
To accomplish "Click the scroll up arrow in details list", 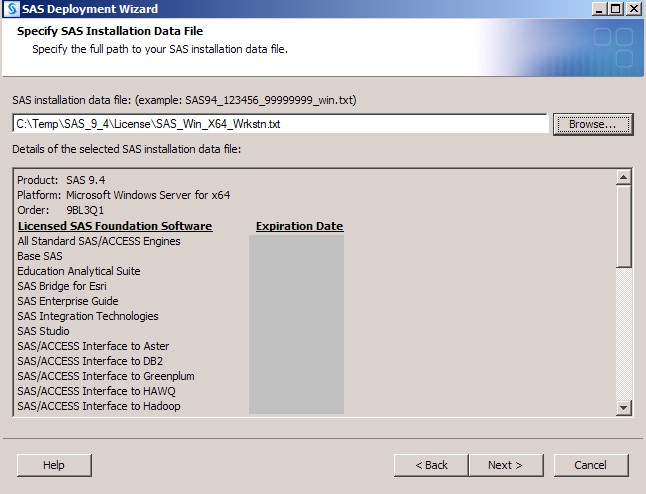I will pyautogui.click(x=623, y=178).
